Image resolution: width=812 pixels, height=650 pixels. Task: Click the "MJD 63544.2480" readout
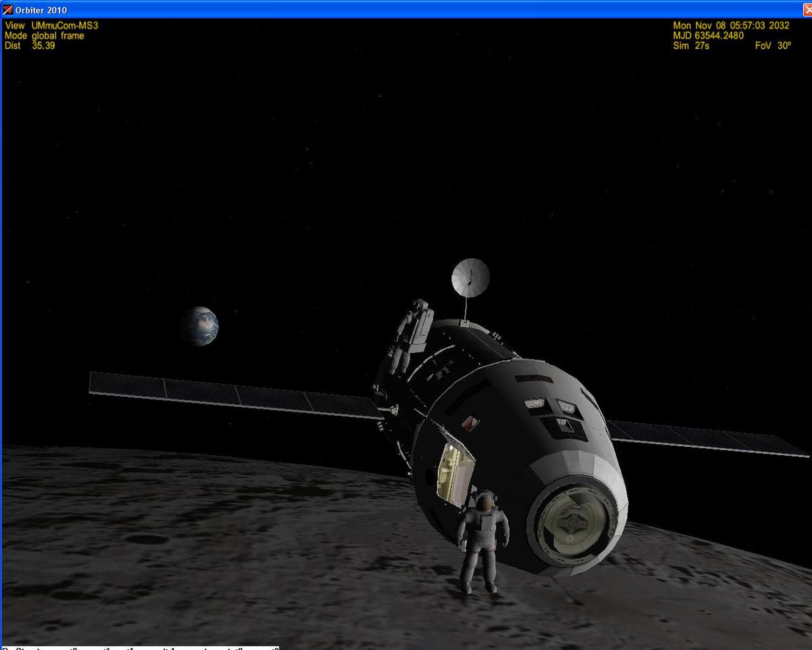[708, 36]
